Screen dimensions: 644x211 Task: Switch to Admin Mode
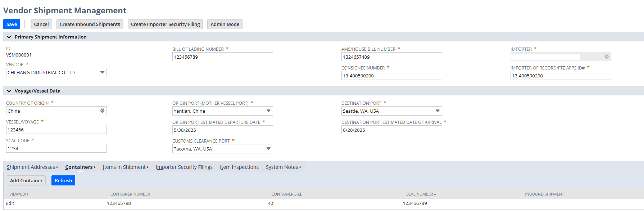pyautogui.click(x=225, y=24)
